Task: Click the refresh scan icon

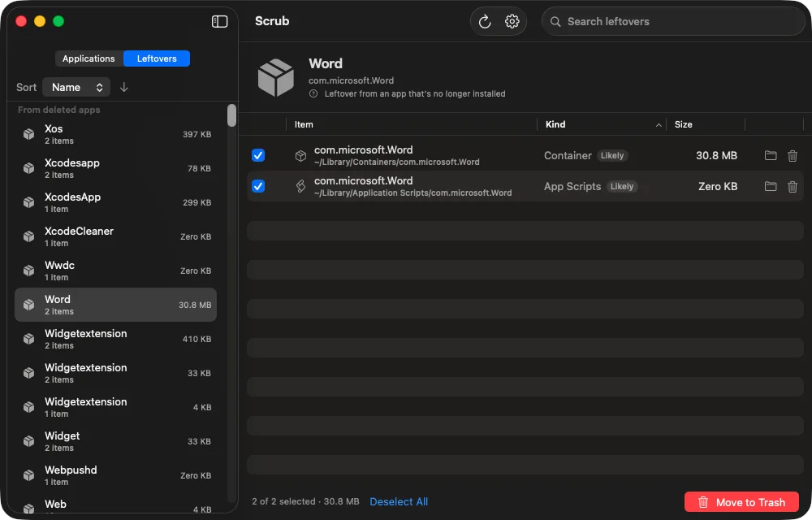Action: [485, 21]
